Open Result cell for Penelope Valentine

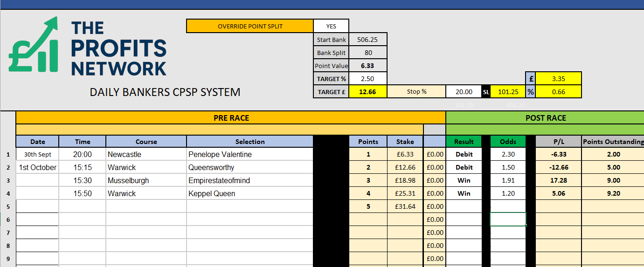(464, 154)
